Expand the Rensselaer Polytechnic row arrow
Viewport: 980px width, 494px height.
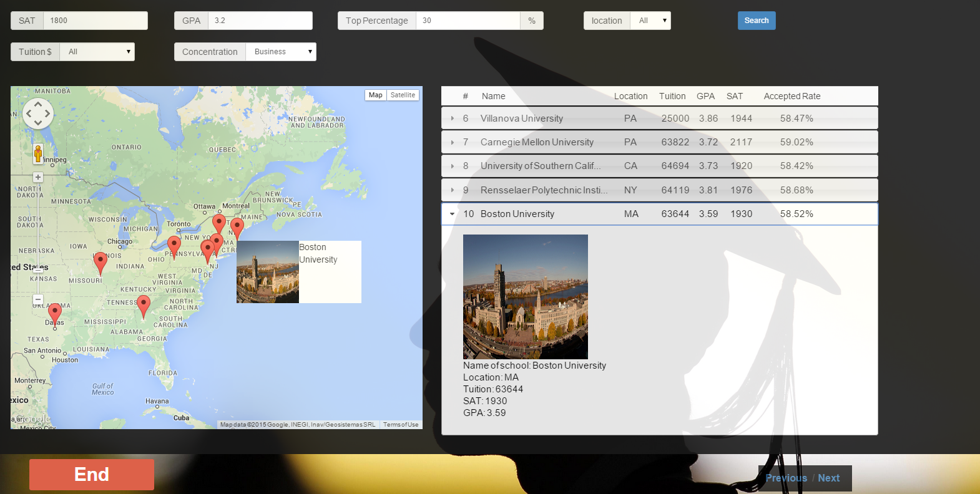pyautogui.click(x=453, y=190)
